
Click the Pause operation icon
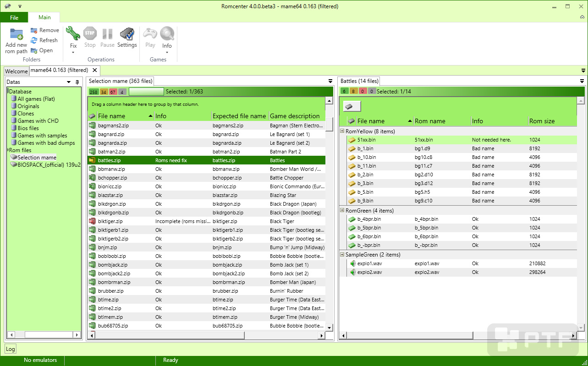tap(107, 34)
